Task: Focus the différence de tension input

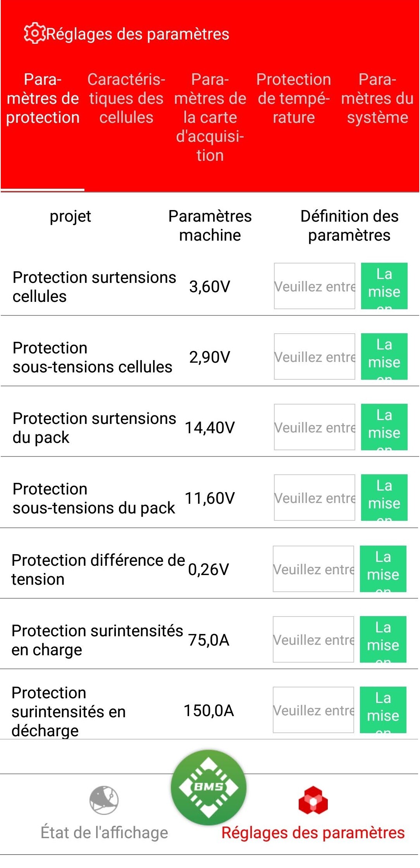Action: coord(313,569)
